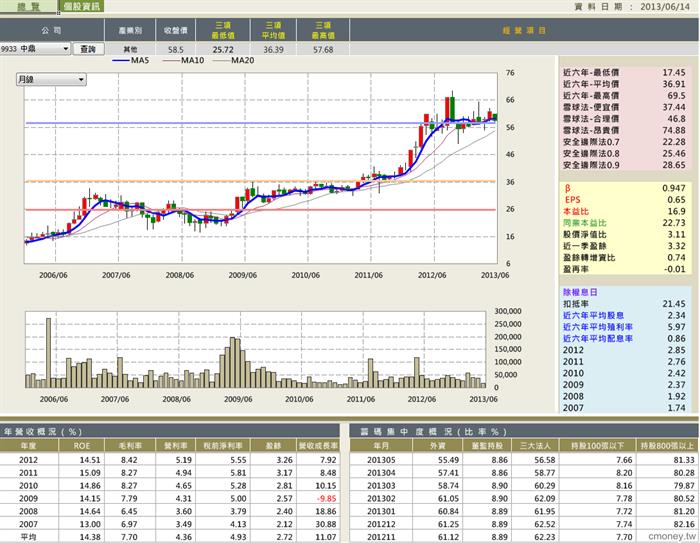The width and height of the screenshot is (700, 543).
Task: Click the 年度 column header
Action: coord(29,446)
